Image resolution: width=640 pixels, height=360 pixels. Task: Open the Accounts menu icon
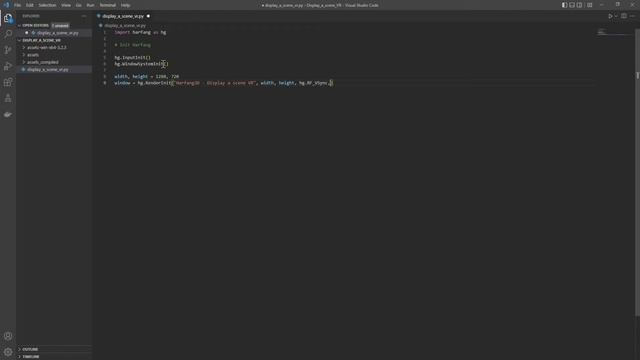click(8, 336)
